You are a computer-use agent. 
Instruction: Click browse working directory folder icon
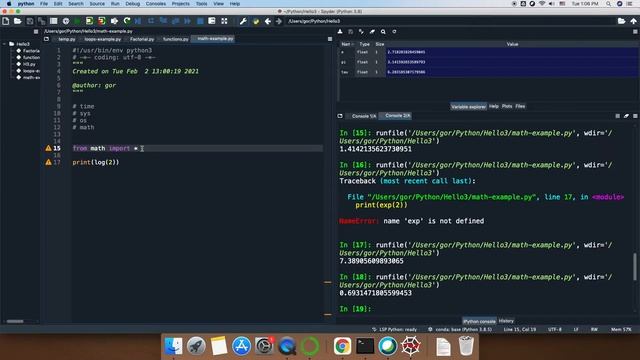621,21
